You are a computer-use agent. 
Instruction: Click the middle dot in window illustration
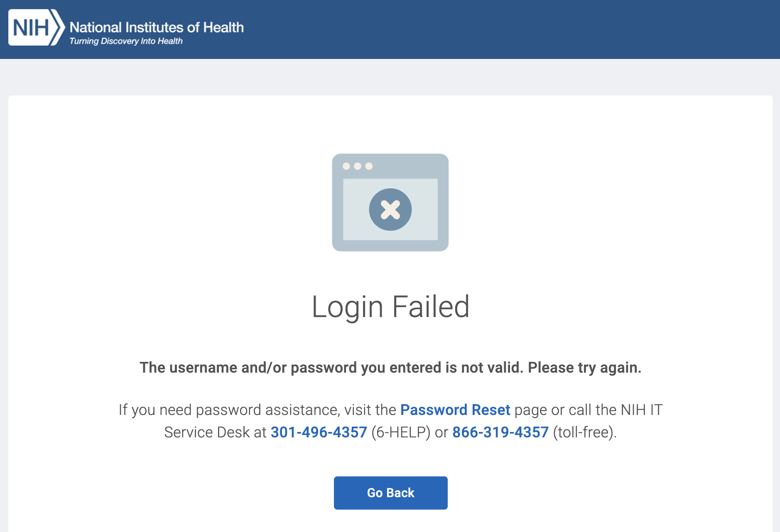click(x=358, y=166)
